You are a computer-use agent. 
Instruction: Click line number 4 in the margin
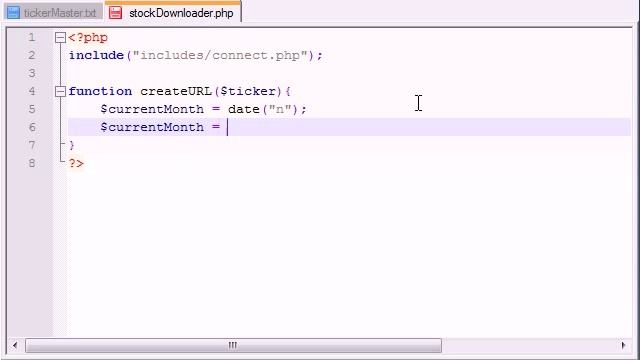coord(31,91)
